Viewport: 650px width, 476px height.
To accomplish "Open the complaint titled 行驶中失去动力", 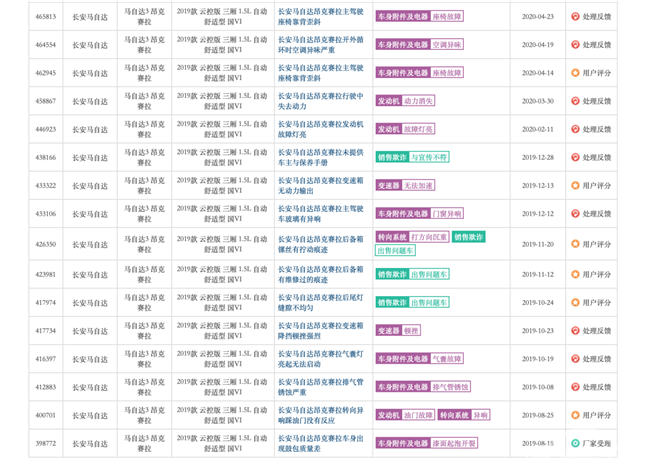I will click(320, 101).
